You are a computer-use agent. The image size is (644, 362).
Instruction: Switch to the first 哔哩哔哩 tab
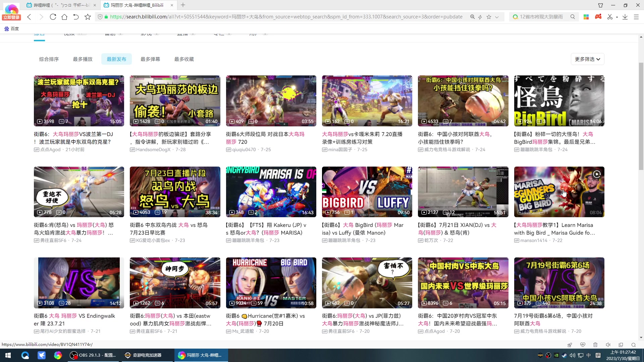point(61,5)
